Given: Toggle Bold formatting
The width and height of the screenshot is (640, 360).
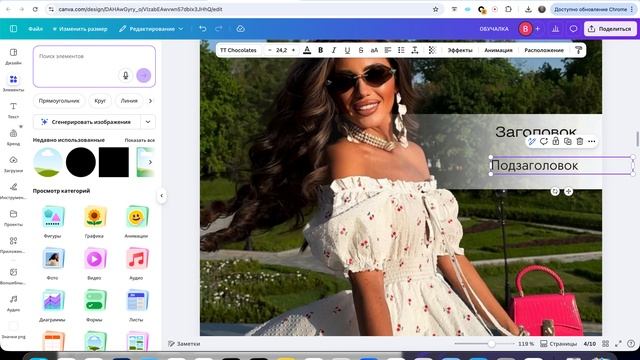Looking at the screenshot, I should pos(320,50).
